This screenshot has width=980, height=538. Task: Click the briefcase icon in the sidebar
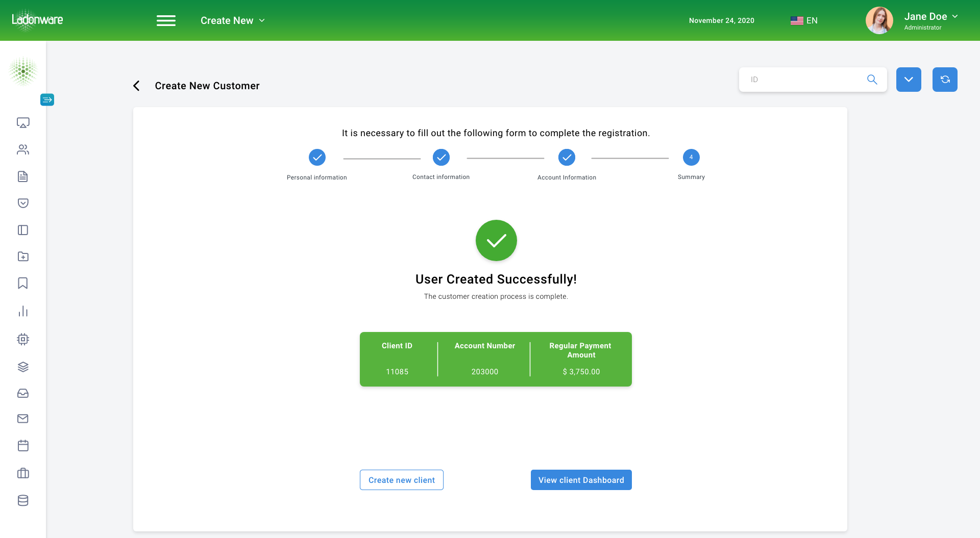click(23, 473)
